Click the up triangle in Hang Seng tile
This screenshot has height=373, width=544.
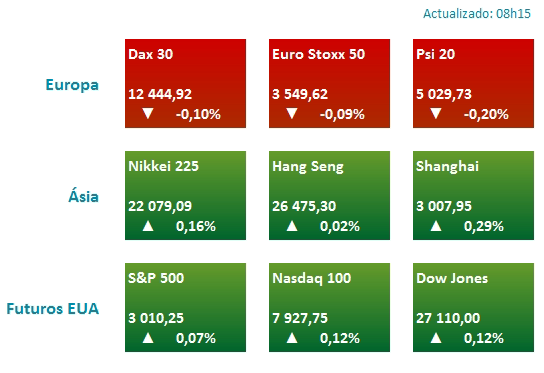tap(292, 226)
